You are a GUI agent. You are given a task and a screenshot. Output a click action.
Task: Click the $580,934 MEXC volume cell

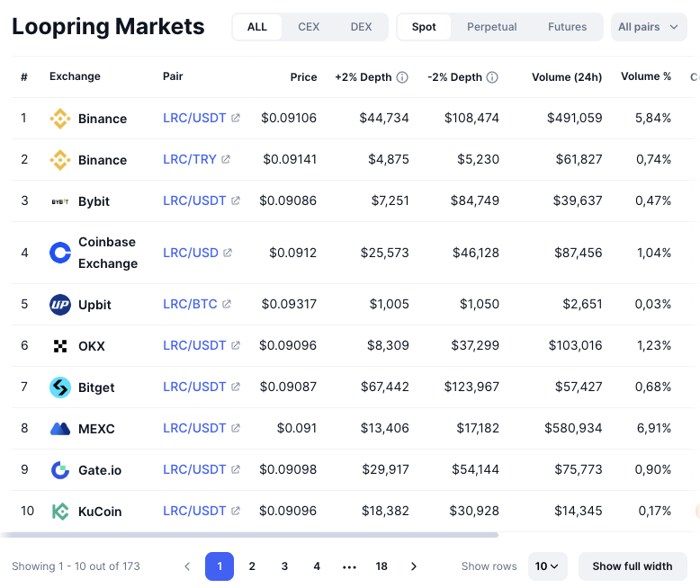(573, 428)
